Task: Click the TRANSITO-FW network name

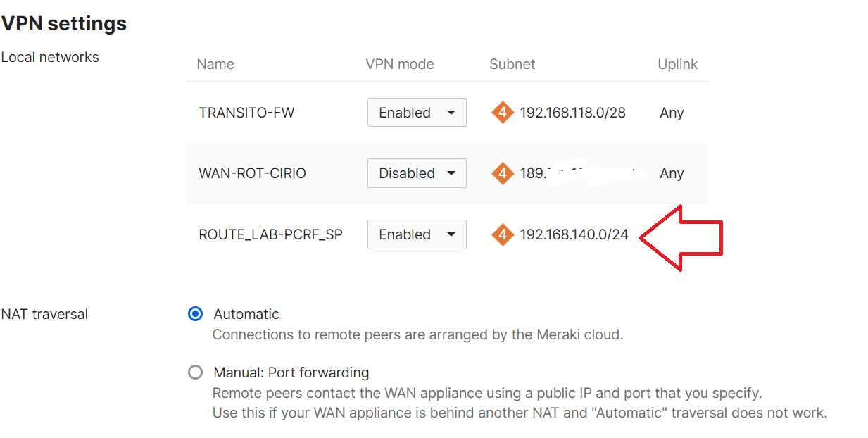Action: [246, 112]
